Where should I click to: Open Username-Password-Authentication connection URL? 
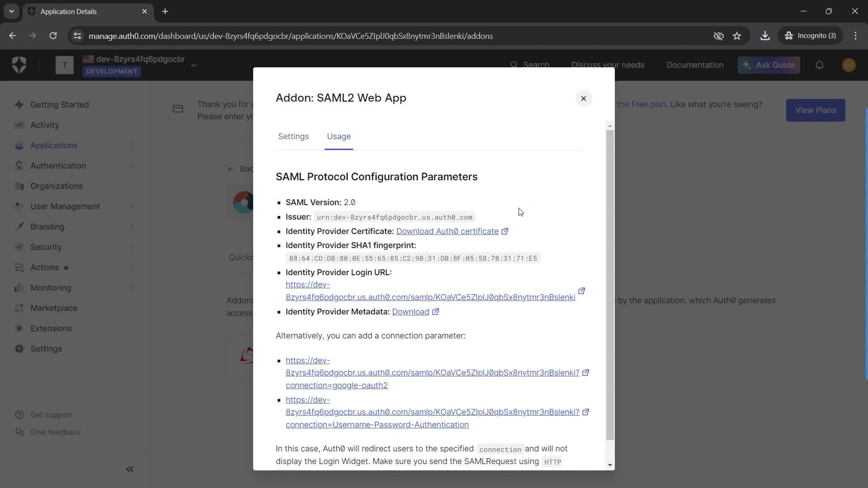pyautogui.click(x=432, y=412)
